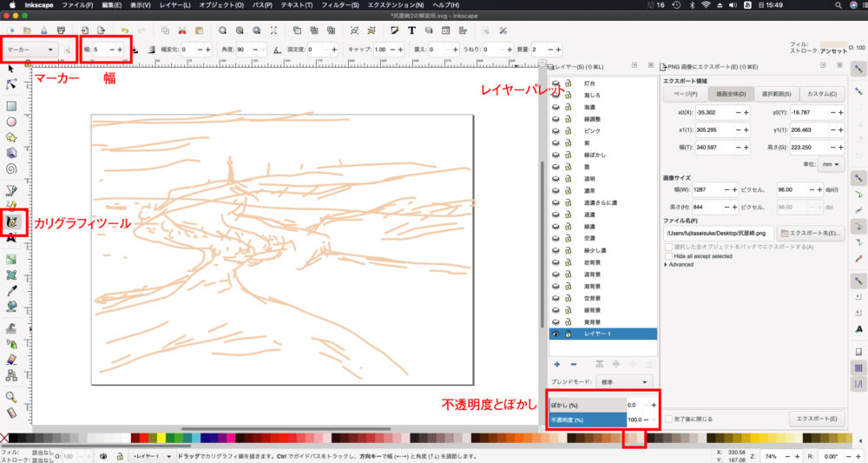Add a new layer with plus icon

coord(556,363)
